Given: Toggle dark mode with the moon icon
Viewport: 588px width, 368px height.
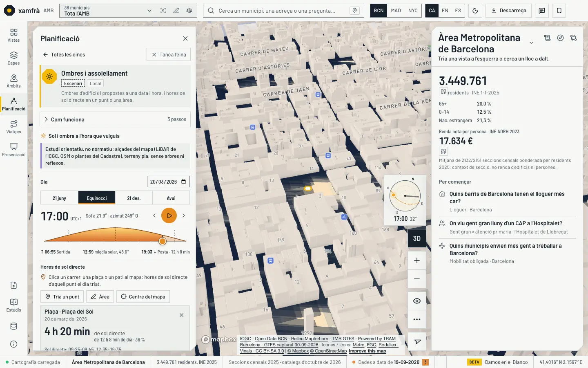Looking at the screenshot, I should click(475, 11).
